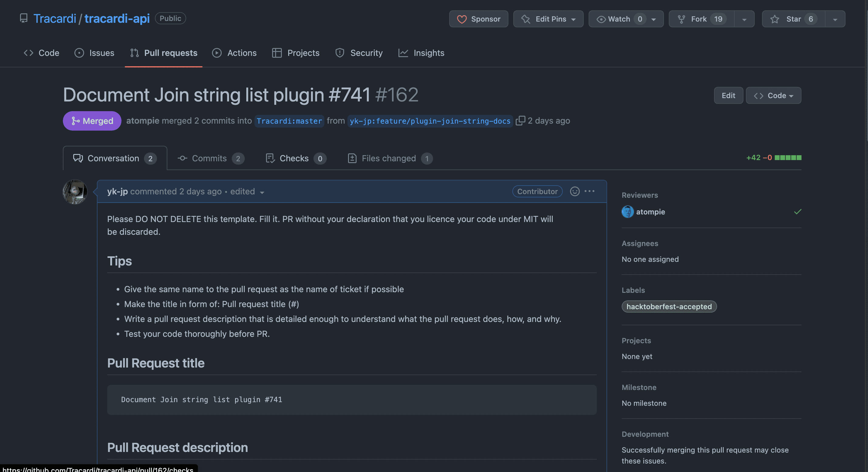
Task: Go to the Security tab
Action: 359,53
